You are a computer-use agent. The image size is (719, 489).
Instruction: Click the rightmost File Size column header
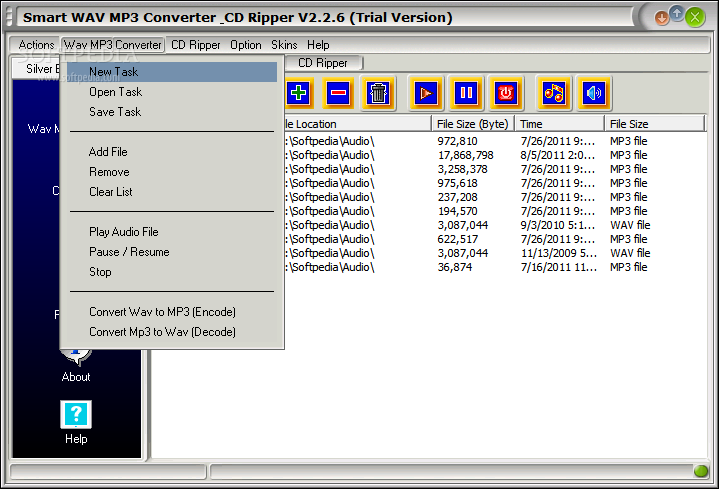click(655, 124)
